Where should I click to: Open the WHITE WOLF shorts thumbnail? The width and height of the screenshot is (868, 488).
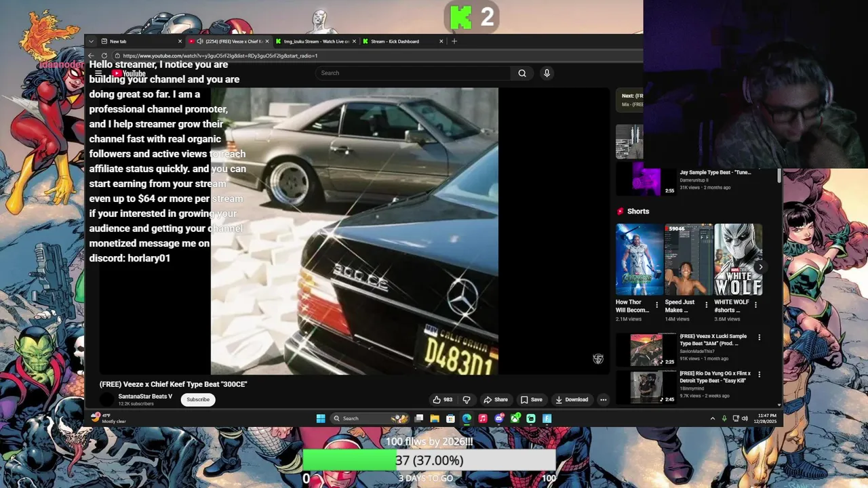pyautogui.click(x=738, y=260)
